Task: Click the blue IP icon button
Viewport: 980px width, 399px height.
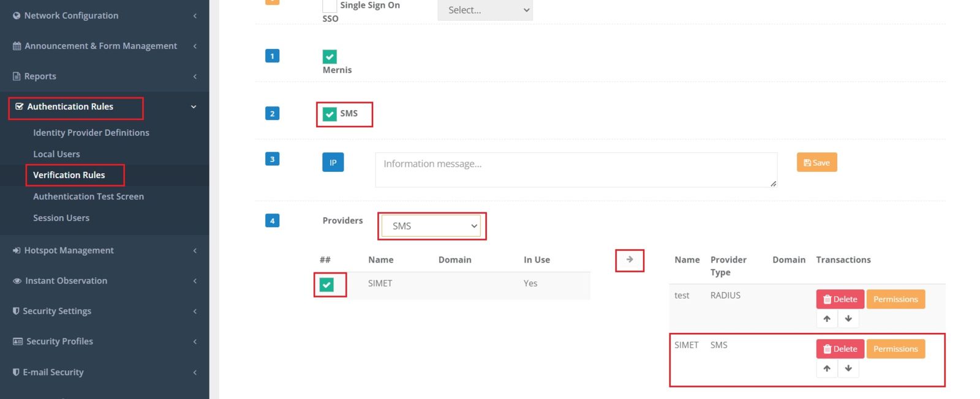Action: [333, 162]
